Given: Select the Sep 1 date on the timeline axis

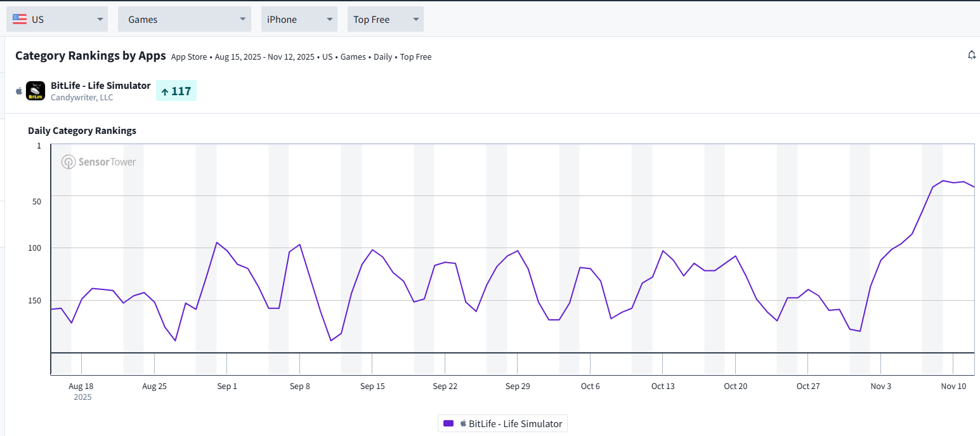Looking at the screenshot, I should point(226,386).
